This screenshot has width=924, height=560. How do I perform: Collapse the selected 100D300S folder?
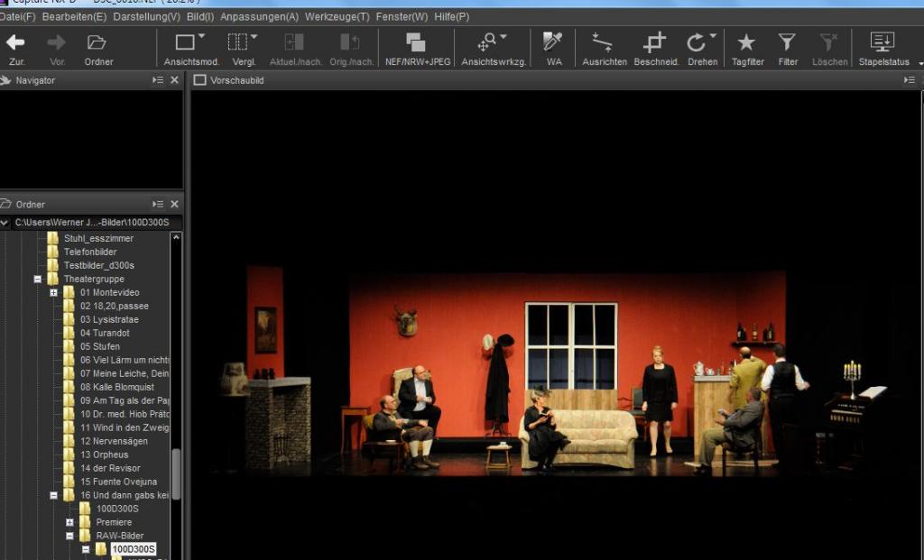tap(86, 549)
